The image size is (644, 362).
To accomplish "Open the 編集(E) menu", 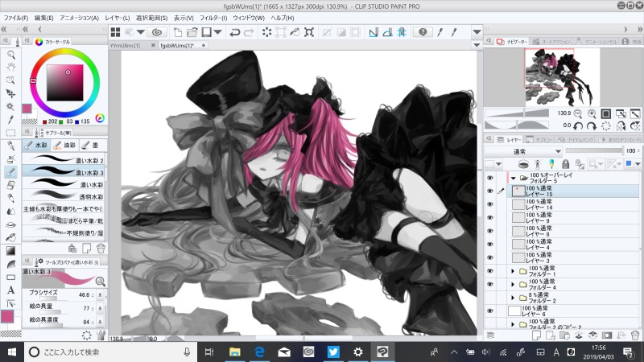I will [44, 18].
